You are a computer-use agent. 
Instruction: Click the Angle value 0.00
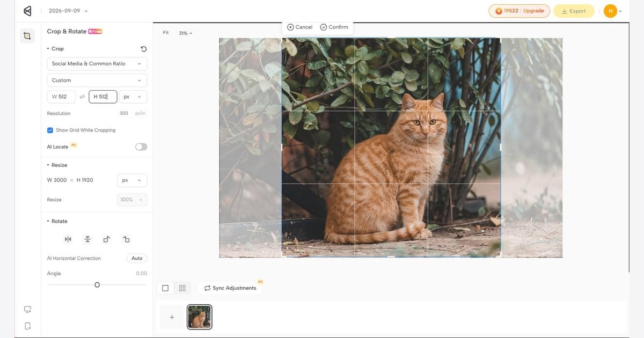(x=141, y=274)
